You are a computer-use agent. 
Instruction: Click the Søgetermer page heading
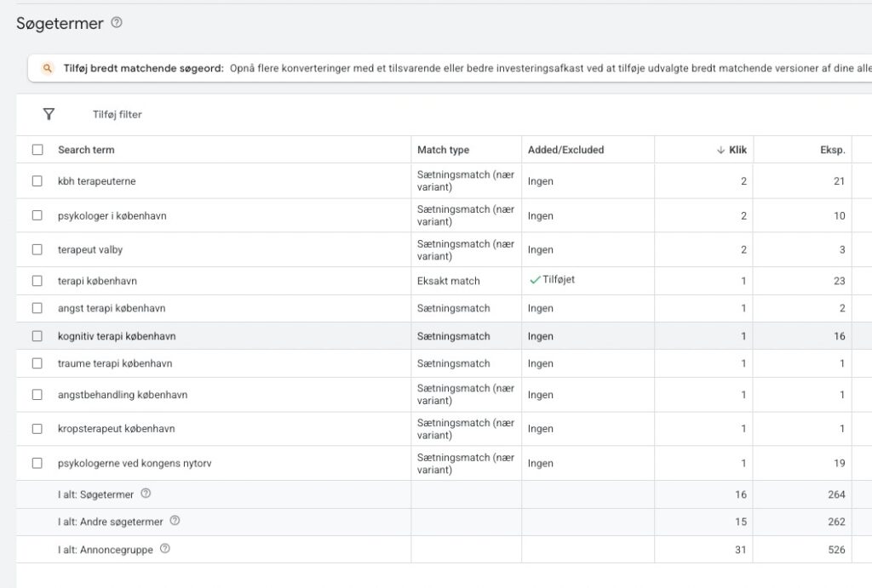pyautogui.click(x=60, y=23)
